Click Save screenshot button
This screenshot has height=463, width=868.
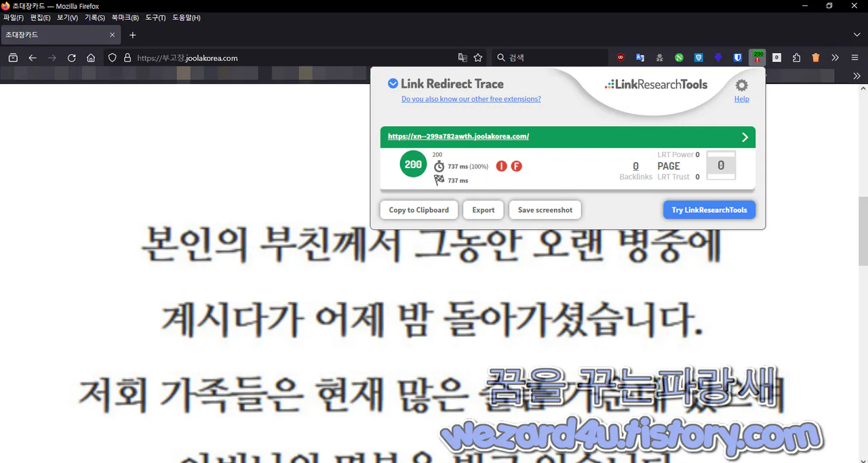545,210
